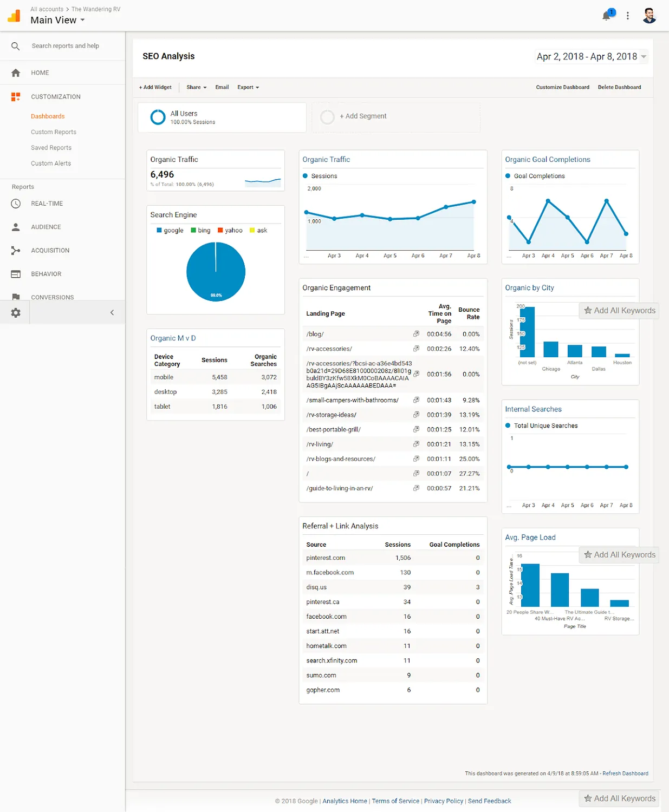669x812 pixels.
Task: Click the Customization grid icon
Action: (x=16, y=97)
